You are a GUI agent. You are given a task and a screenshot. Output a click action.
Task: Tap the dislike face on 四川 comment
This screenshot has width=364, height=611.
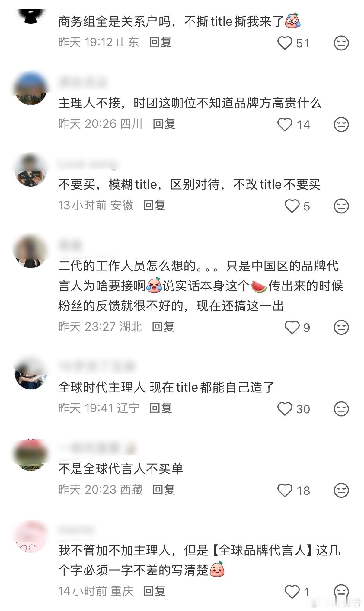pyautogui.click(x=341, y=125)
